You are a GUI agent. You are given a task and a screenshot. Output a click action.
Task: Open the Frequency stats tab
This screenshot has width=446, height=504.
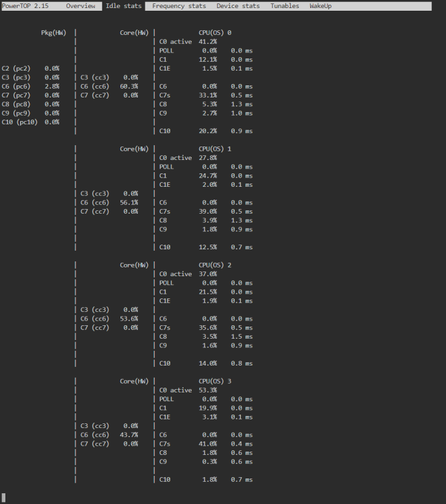[x=179, y=6]
